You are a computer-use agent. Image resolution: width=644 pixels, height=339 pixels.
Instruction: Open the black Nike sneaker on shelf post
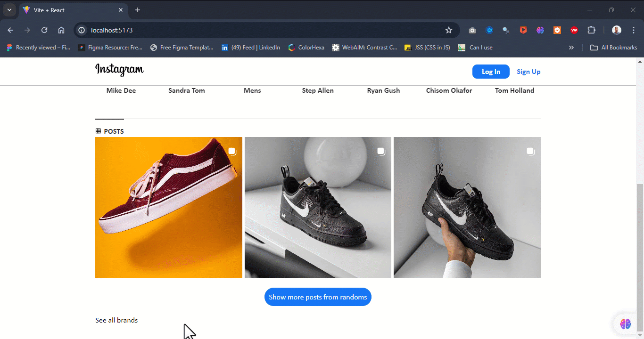coord(318,208)
